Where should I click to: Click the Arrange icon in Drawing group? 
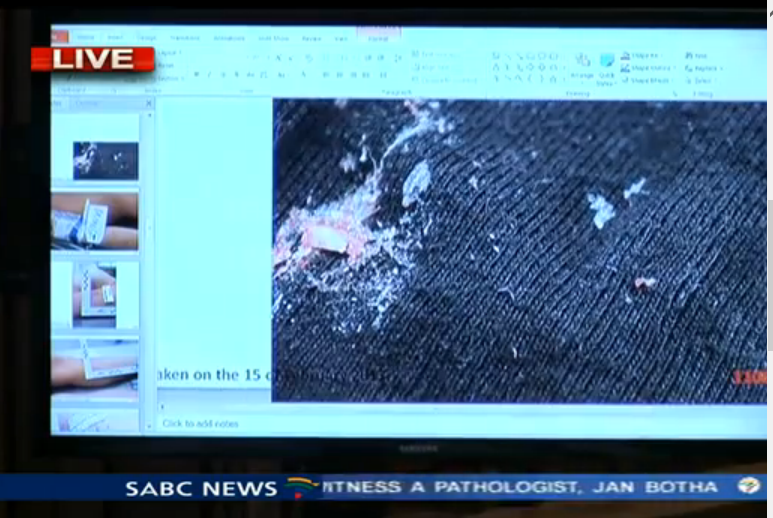tap(582, 64)
